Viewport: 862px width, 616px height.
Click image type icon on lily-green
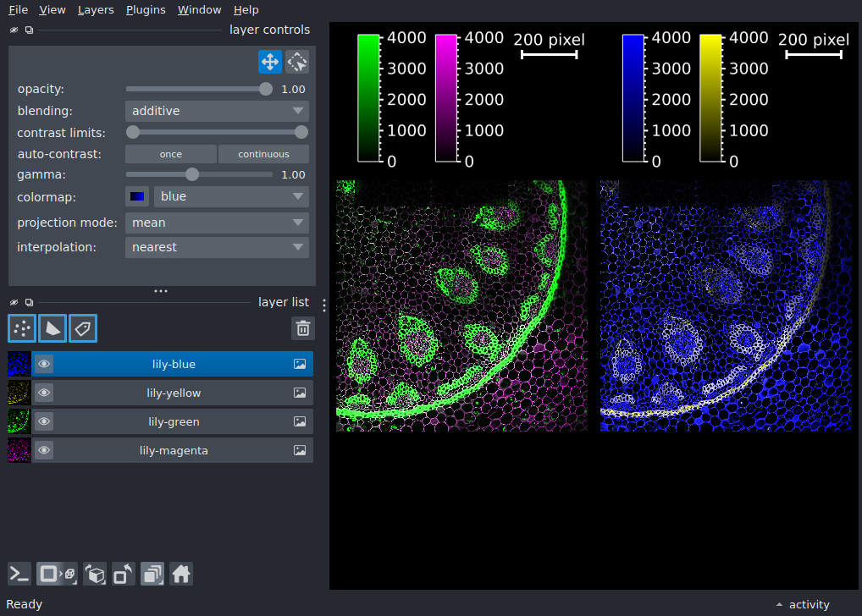click(300, 421)
